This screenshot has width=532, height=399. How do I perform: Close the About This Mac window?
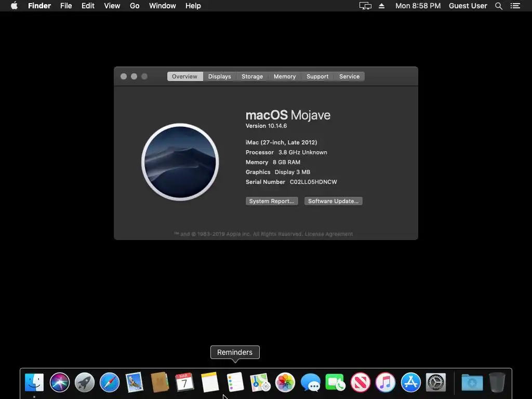(x=124, y=76)
